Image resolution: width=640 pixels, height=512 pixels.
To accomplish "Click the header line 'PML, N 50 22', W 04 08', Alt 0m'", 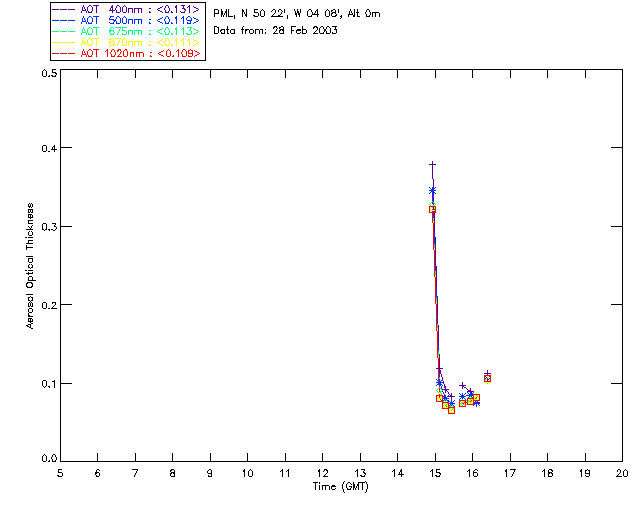I will (x=297, y=13).
